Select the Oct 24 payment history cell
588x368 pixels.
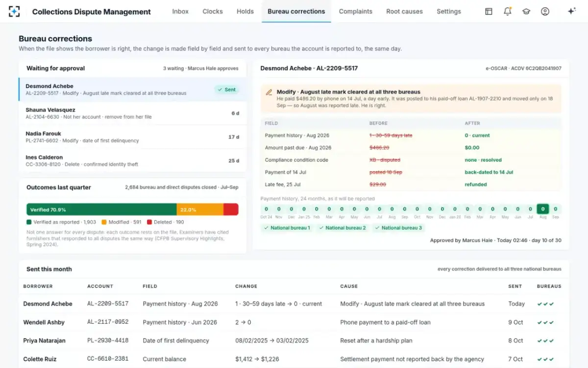click(266, 209)
